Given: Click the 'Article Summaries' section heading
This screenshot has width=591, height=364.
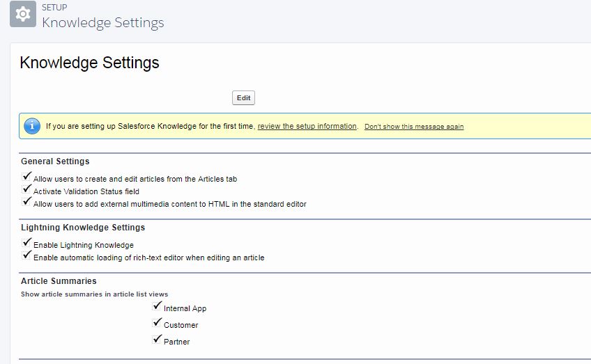Looking at the screenshot, I should [59, 281].
